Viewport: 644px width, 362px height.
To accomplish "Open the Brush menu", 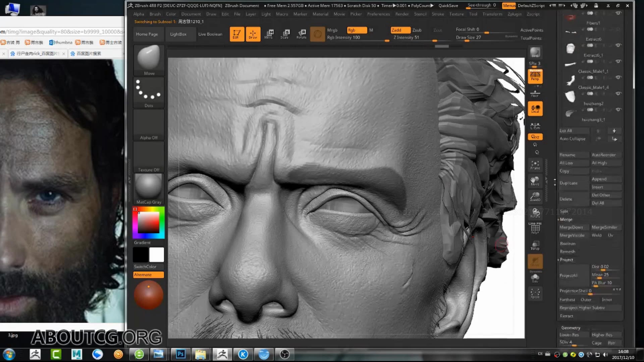I will 155,14.
